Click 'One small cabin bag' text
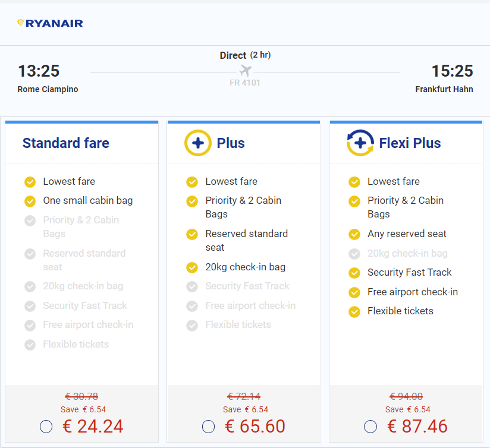This screenshot has width=490, height=448. coord(88,201)
